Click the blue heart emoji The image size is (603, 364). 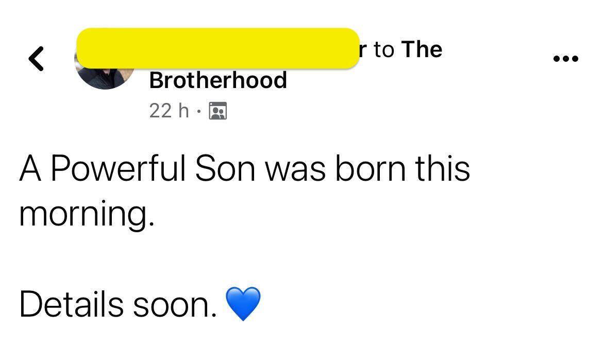(243, 304)
